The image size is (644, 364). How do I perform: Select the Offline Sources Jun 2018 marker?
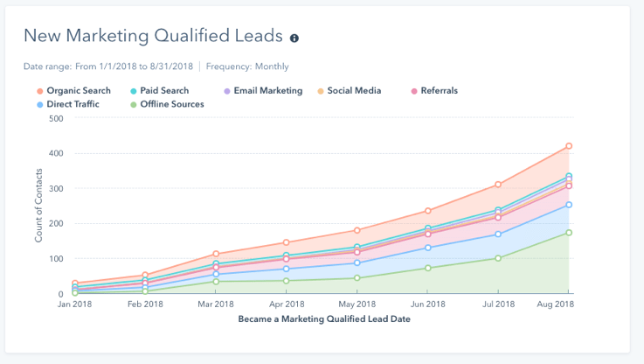point(427,268)
